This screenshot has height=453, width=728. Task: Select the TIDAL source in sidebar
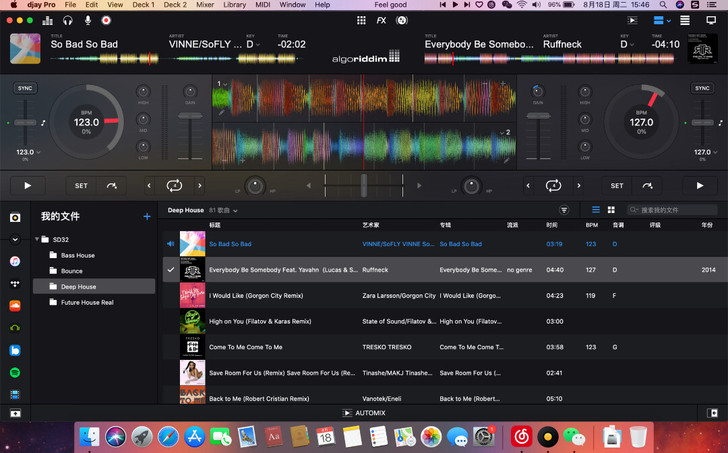tap(15, 284)
